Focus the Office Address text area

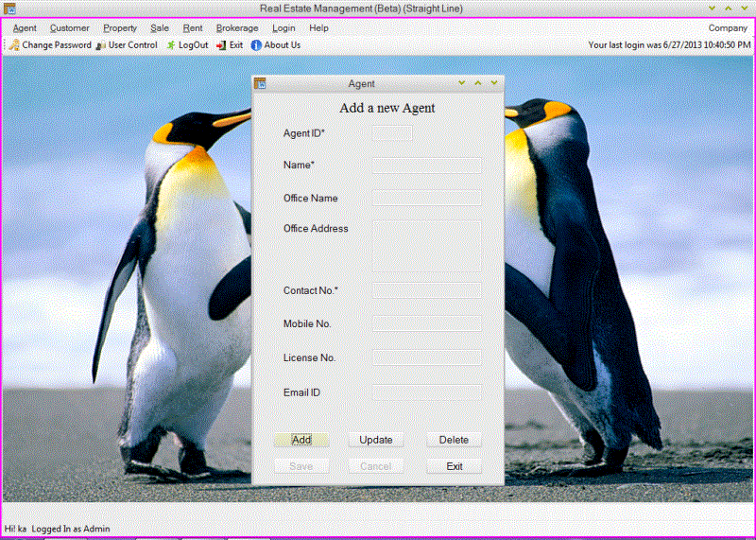[x=427, y=247]
